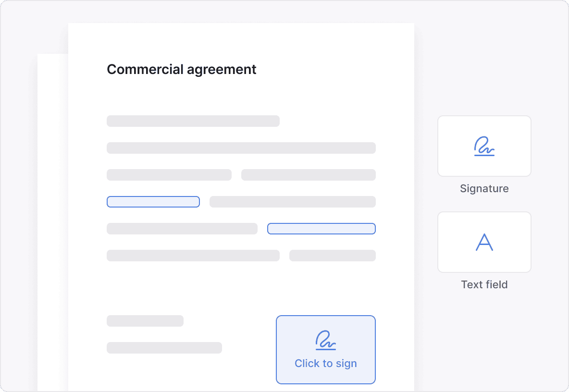Click the long gray bar in the last paragraph row

193,256
